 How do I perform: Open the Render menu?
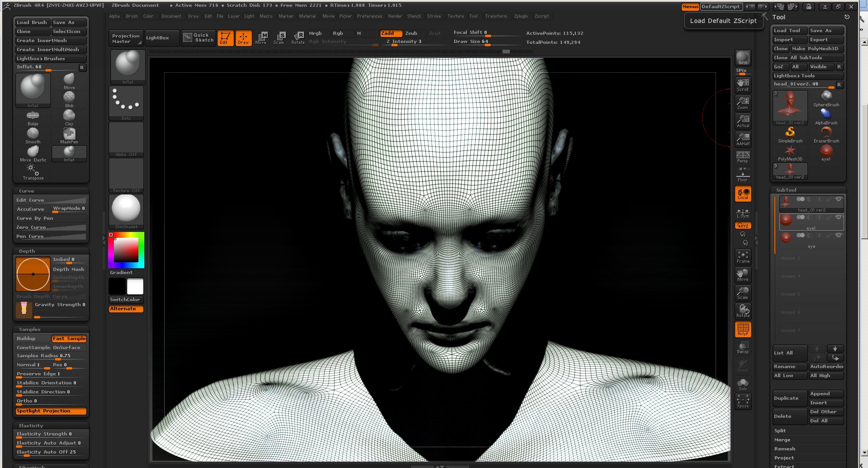[395, 16]
